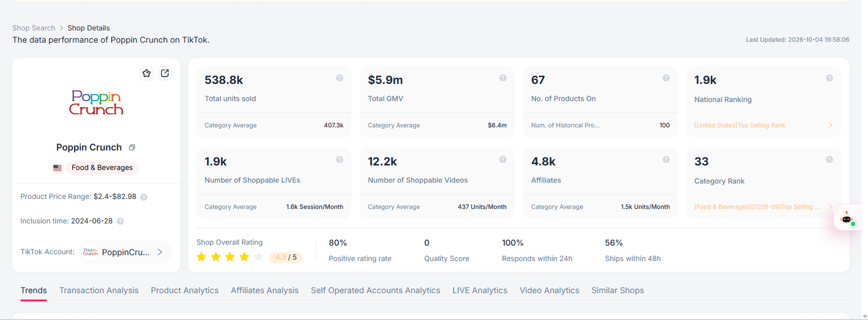Click the 407.3k category average
The height and width of the screenshot is (320, 868).
[x=334, y=126]
